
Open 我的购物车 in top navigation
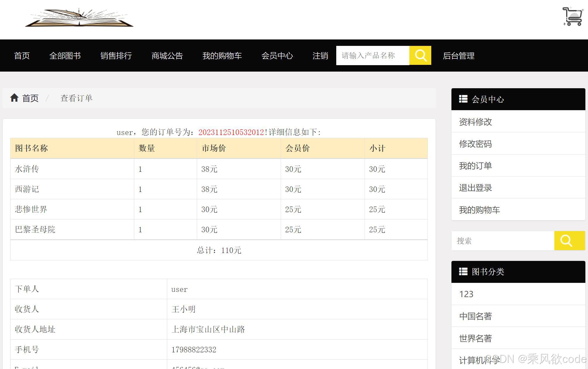[x=222, y=56]
